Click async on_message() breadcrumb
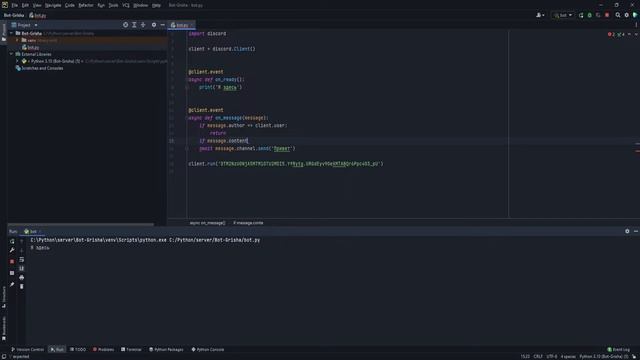 click(207, 223)
